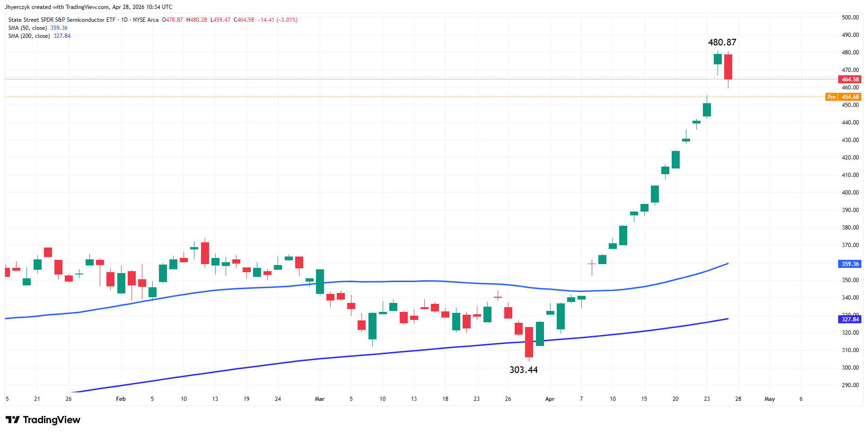Click the 480.87 high annotation
Screen dimensions: 868x434
pyautogui.click(x=722, y=43)
